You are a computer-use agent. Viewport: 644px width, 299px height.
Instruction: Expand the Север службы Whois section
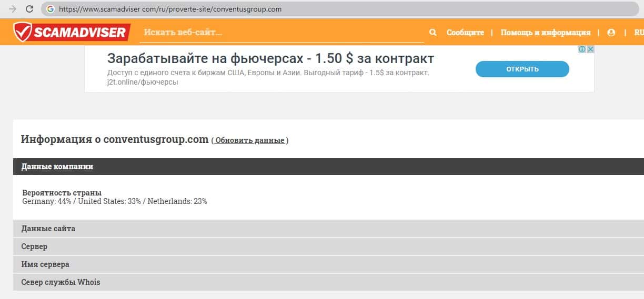coord(328,282)
